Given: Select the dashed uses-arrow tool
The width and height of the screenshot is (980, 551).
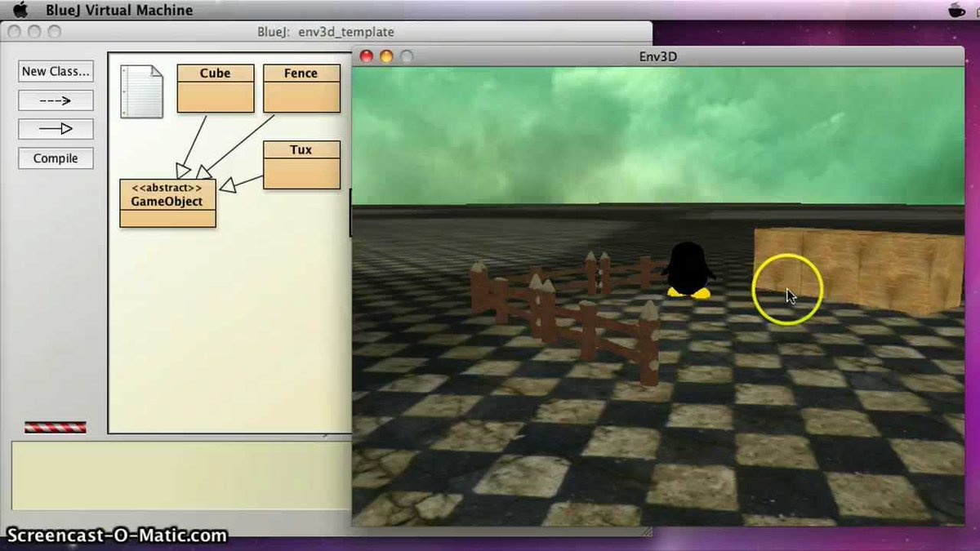Looking at the screenshot, I should pyautogui.click(x=56, y=100).
